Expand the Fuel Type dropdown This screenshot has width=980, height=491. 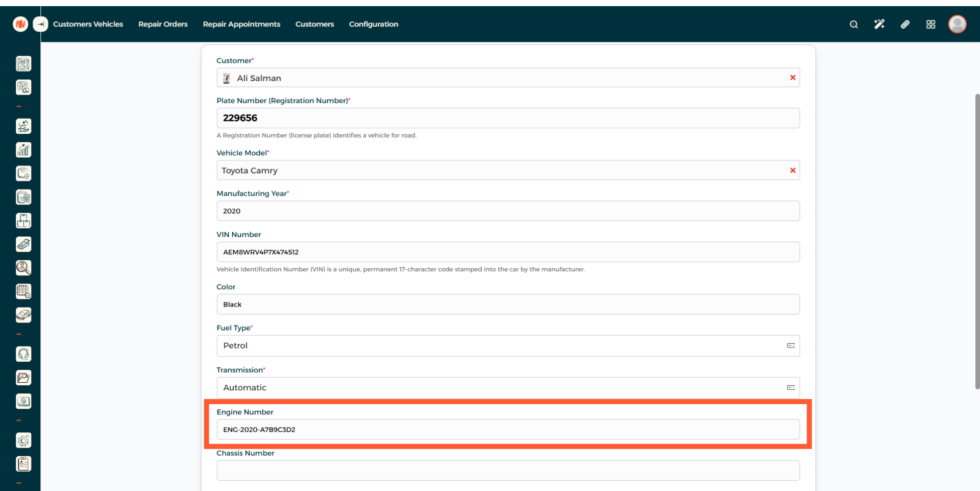tap(507, 346)
